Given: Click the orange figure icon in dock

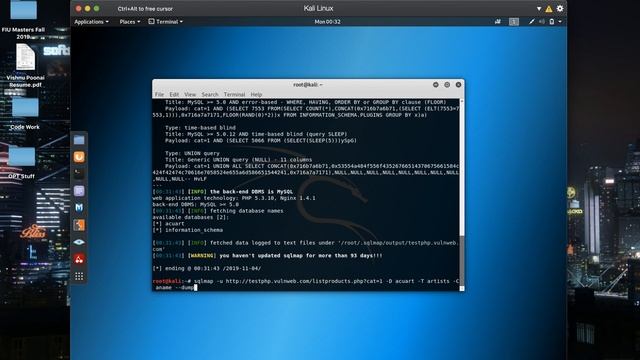Looking at the screenshot, I should pyautogui.click(x=79, y=225).
